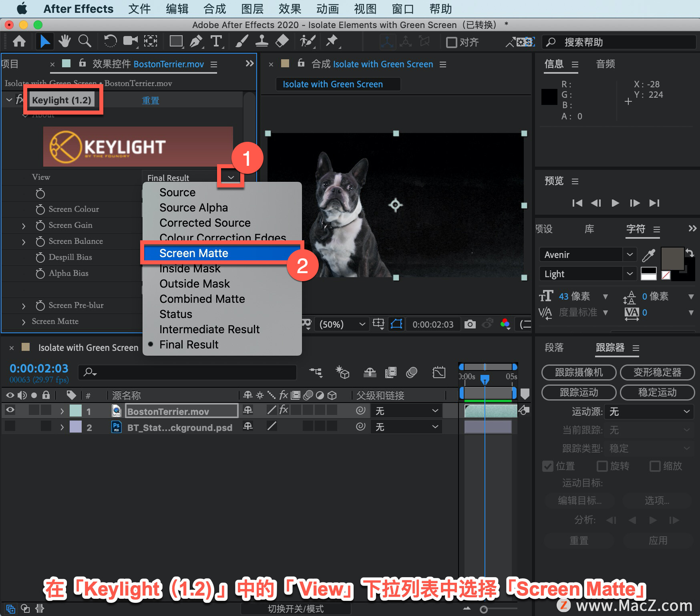The image size is (700, 616).
Task: Select the Type text tool
Action: point(217,41)
